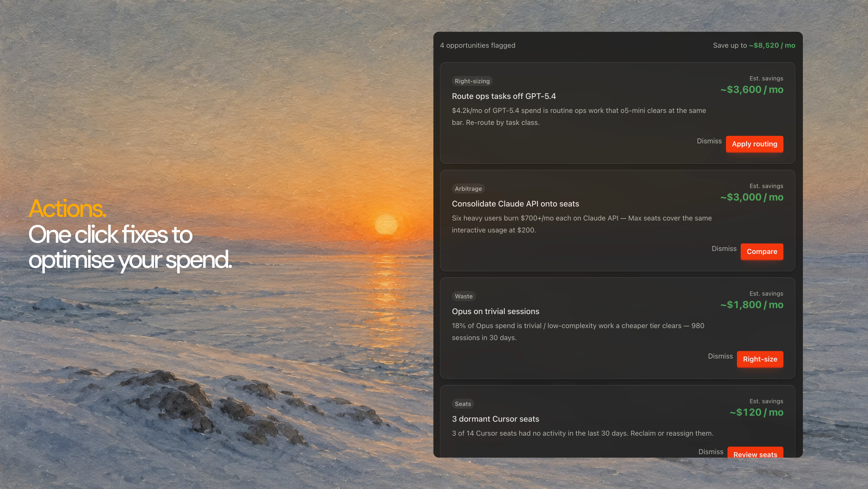Click the 'Opus on trivial sessions' title
Viewport: 868px width, 489px height.
coord(496,311)
